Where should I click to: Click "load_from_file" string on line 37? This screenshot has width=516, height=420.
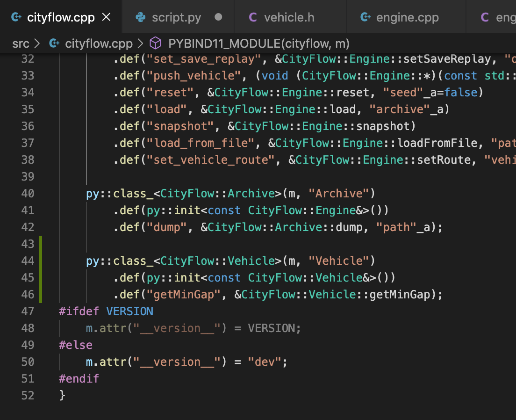pyautogui.click(x=201, y=143)
